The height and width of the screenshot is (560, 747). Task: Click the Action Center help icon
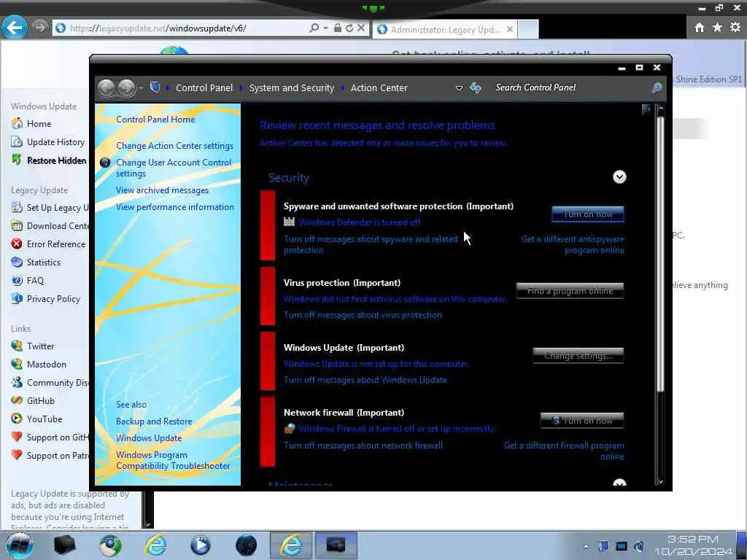coord(646,109)
